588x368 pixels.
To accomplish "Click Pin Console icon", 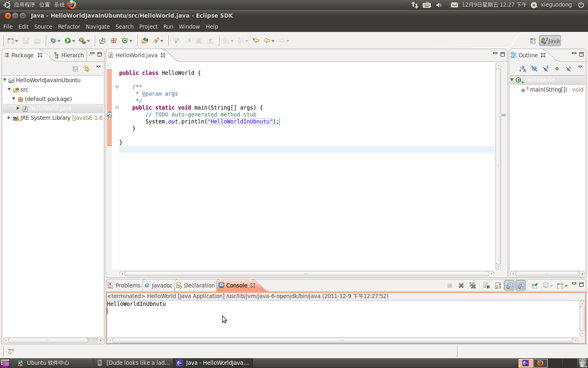I will 535,285.
